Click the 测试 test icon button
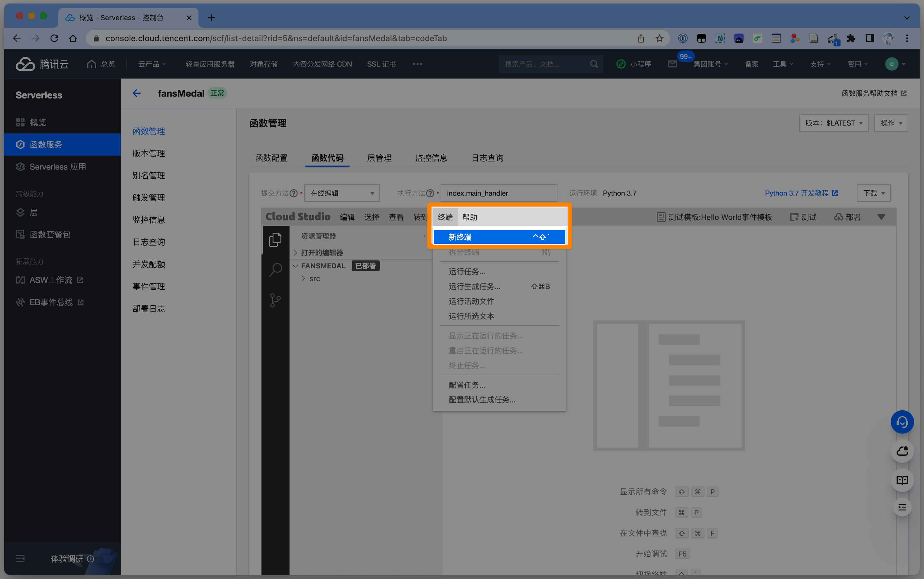Screen dimensions: 924x579 (x=803, y=217)
